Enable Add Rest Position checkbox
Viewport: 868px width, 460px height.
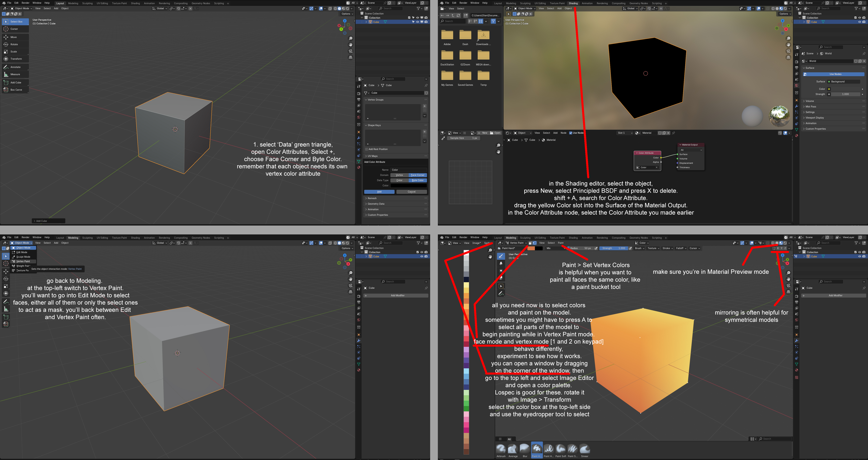[x=367, y=149]
